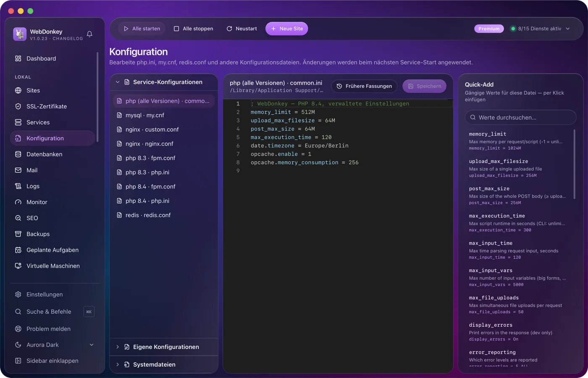Screen dimensions: 588x378
Task: Expand the 8/15 Dienste aktiv dropdown
Action: pos(540,29)
